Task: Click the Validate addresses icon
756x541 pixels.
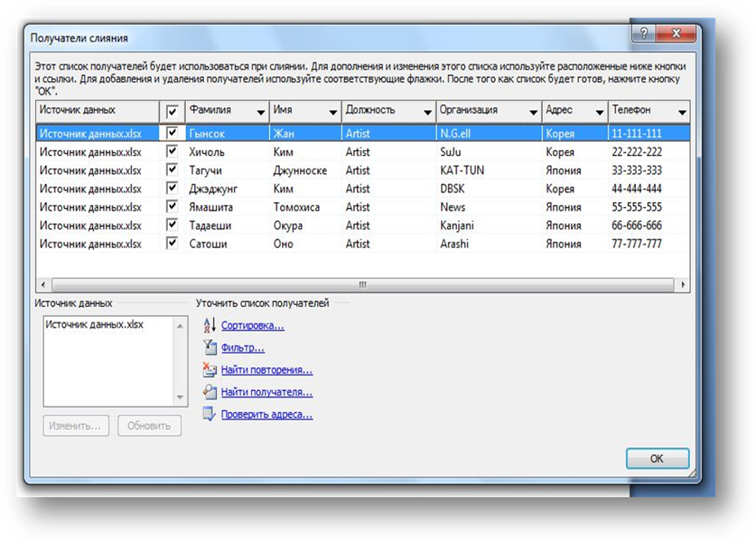Action: 209,415
